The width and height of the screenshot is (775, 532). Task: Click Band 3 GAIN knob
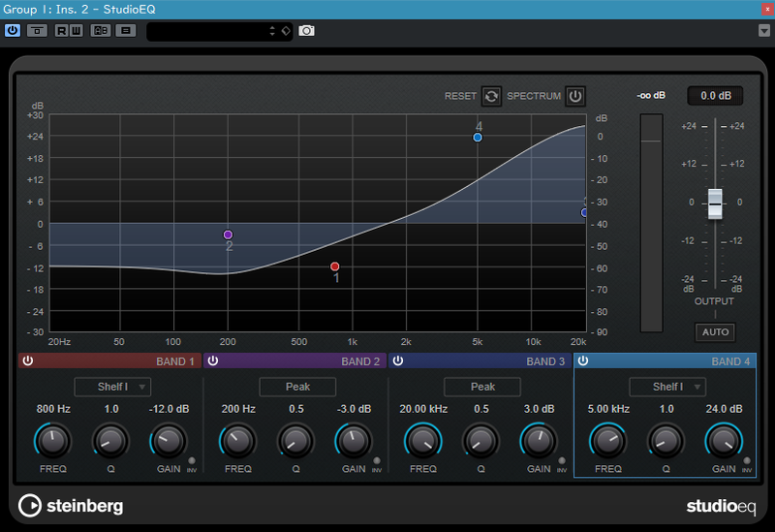point(539,441)
